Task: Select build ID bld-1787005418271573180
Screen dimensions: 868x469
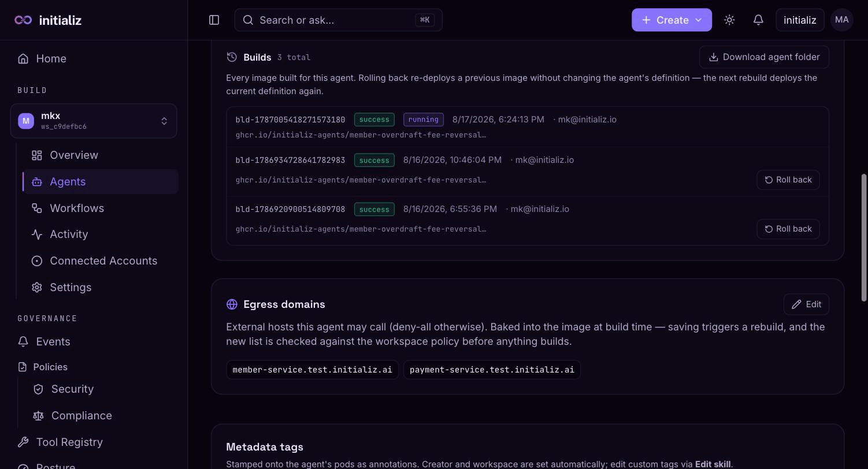Action: click(290, 120)
